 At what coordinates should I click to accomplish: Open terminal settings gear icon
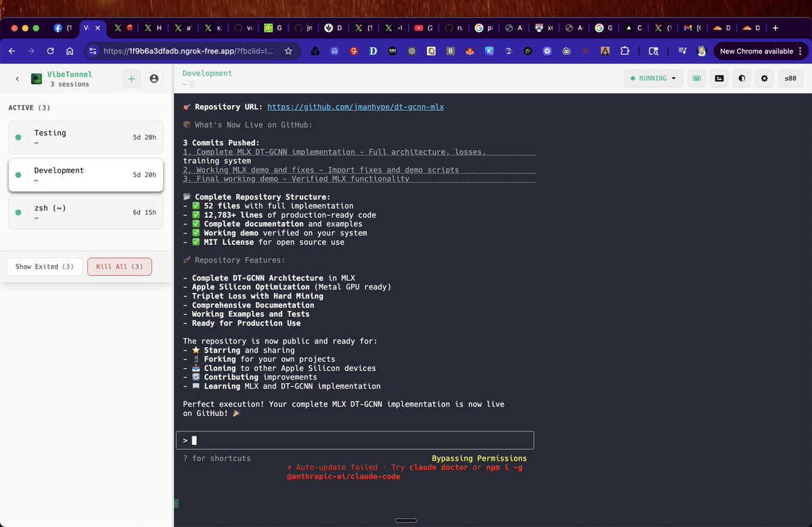click(765, 78)
